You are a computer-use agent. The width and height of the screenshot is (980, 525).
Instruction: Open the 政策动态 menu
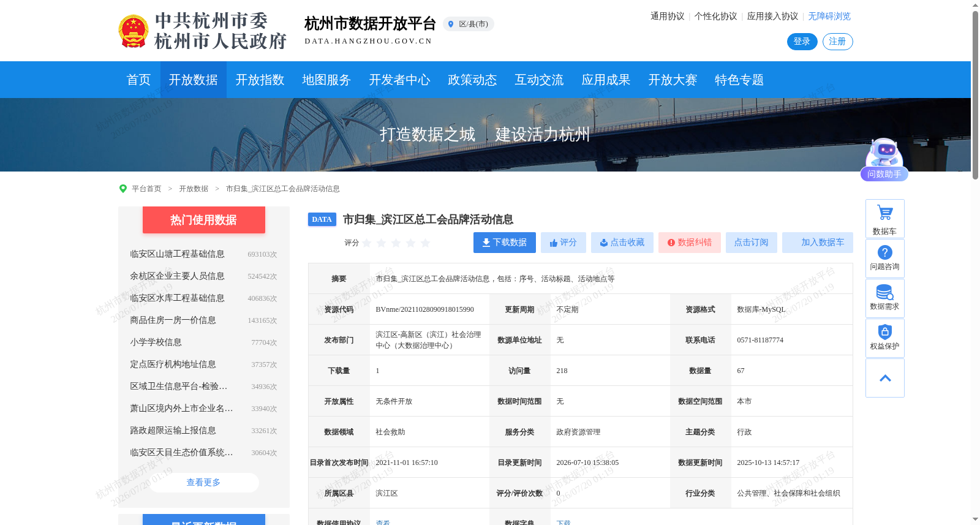pyautogui.click(x=472, y=80)
